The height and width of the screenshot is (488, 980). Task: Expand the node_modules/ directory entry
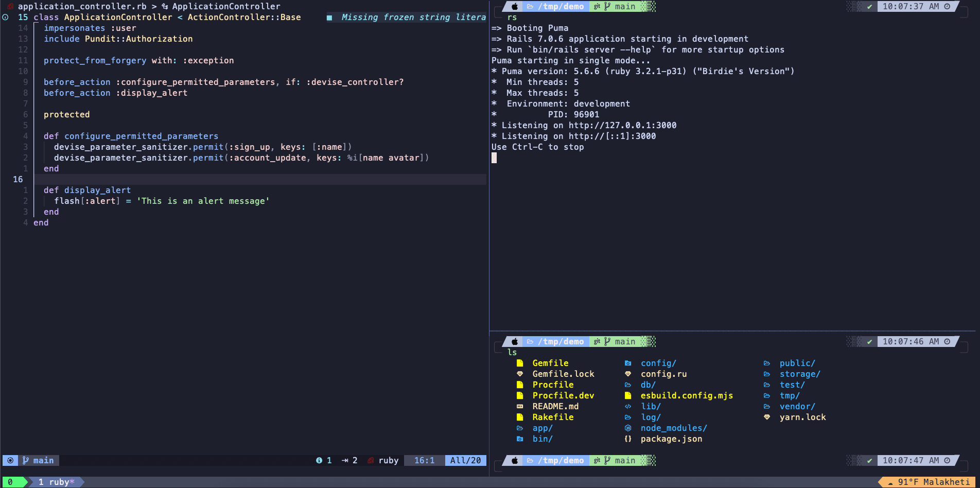pos(673,428)
